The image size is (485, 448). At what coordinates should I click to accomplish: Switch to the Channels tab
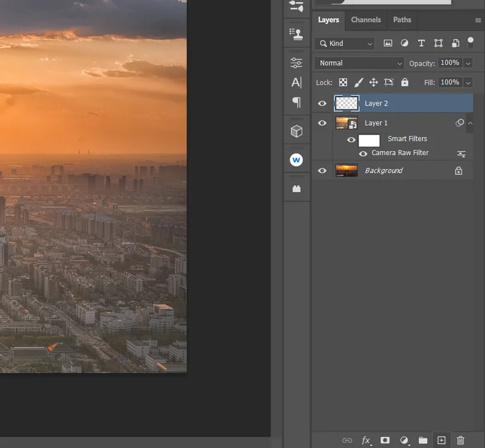365,20
